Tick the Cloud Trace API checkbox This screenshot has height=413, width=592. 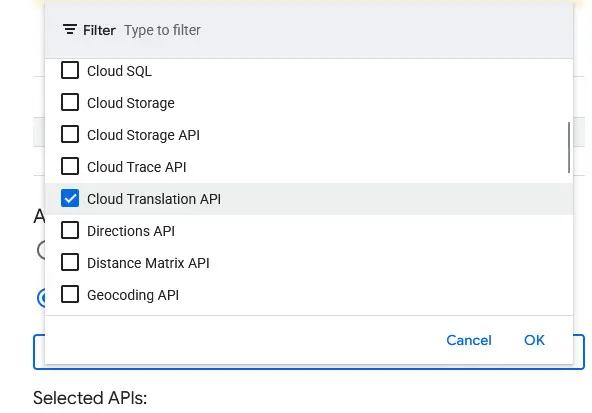(x=70, y=166)
